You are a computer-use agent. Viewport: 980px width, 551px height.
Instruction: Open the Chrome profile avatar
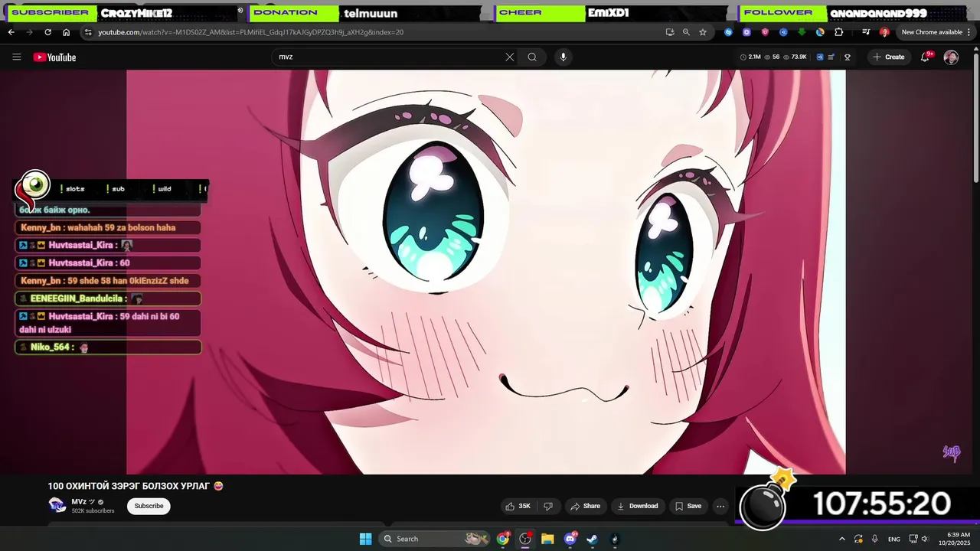click(x=884, y=32)
